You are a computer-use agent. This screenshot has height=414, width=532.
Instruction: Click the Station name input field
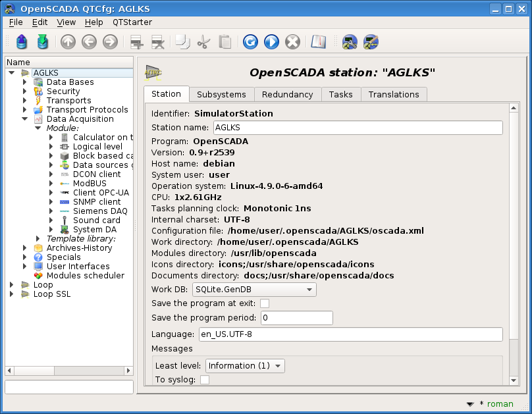click(358, 128)
